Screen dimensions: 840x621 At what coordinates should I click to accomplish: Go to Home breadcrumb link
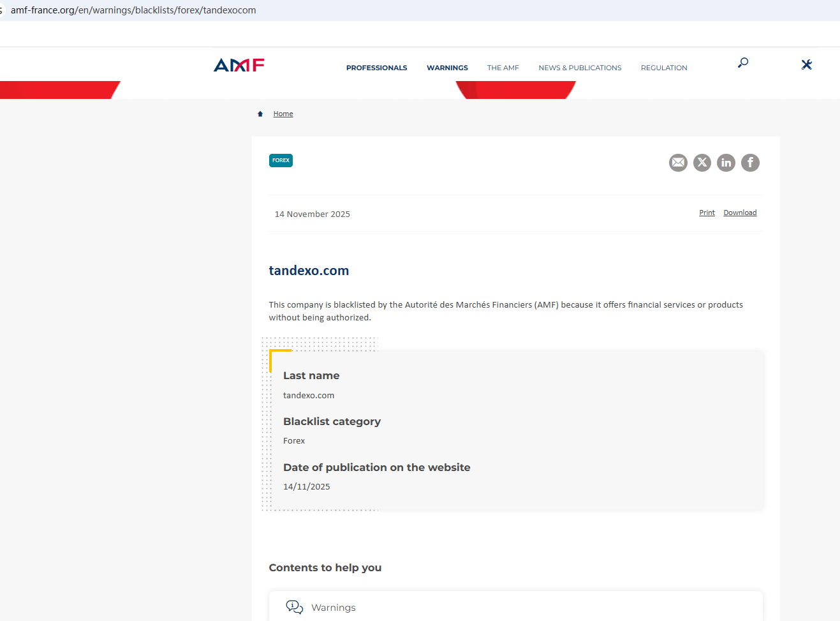click(283, 114)
